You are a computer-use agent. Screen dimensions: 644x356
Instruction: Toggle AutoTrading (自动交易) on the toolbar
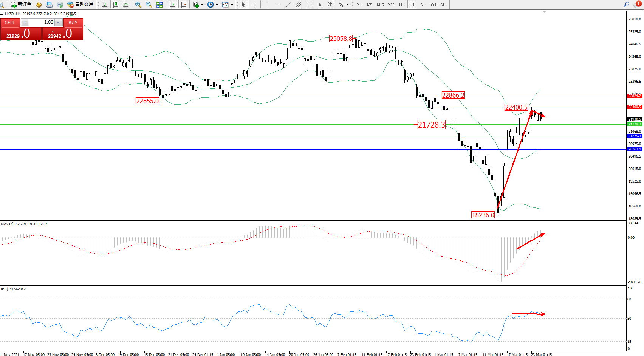point(80,5)
